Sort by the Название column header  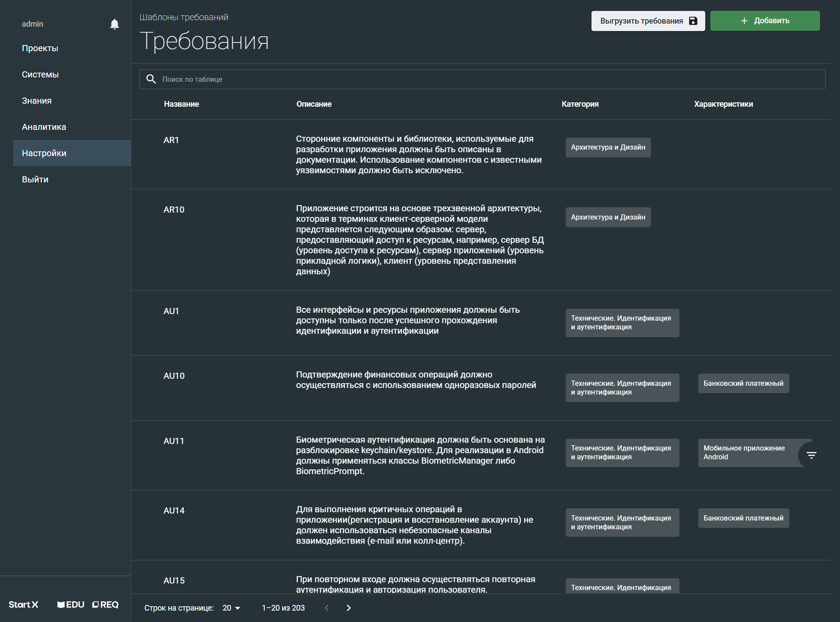[x=181, y=104]
